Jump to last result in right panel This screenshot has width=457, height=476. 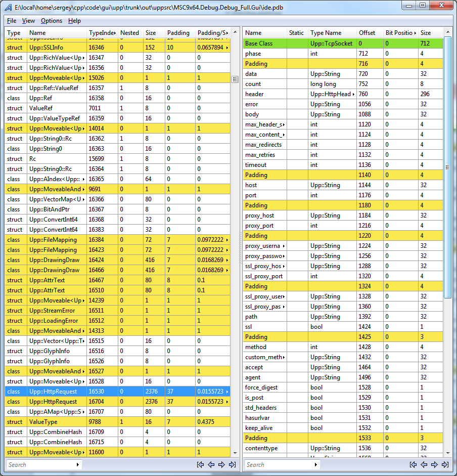point(445,464)
